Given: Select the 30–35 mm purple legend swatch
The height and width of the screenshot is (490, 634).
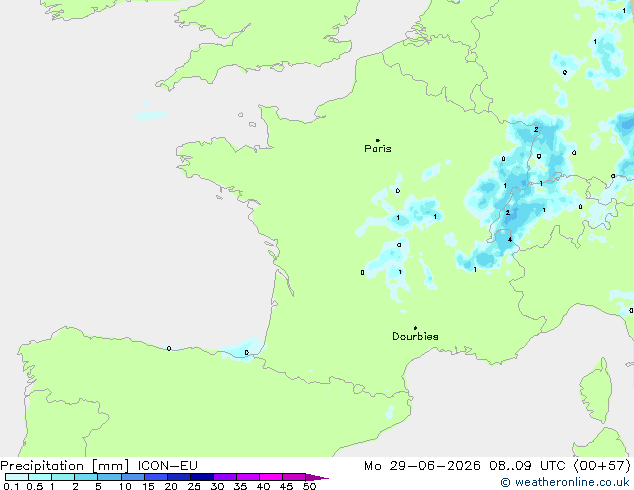Looking at the screenshot, I should [225, 477].
